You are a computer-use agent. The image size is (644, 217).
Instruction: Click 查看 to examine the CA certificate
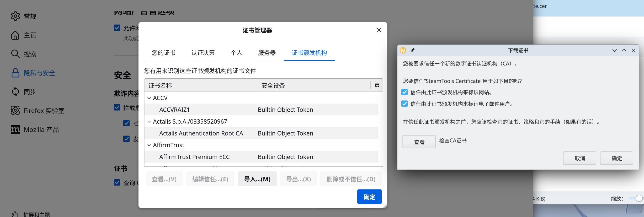[419, 142]
